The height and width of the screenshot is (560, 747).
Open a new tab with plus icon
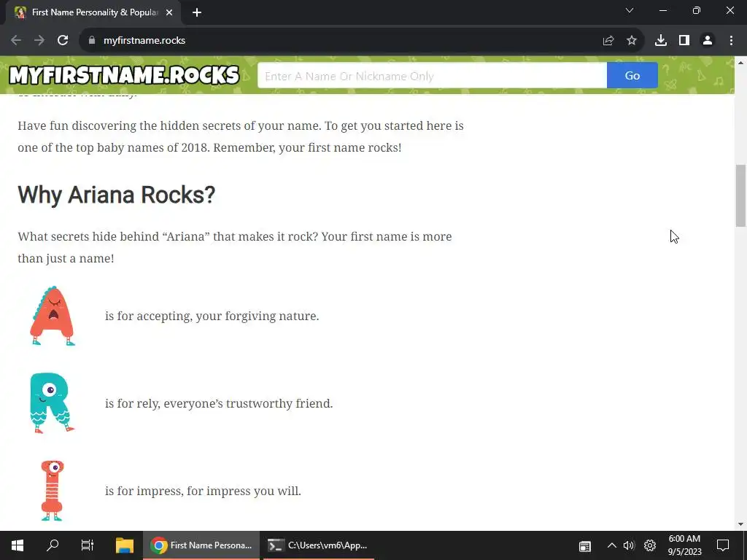click(197, 13)
